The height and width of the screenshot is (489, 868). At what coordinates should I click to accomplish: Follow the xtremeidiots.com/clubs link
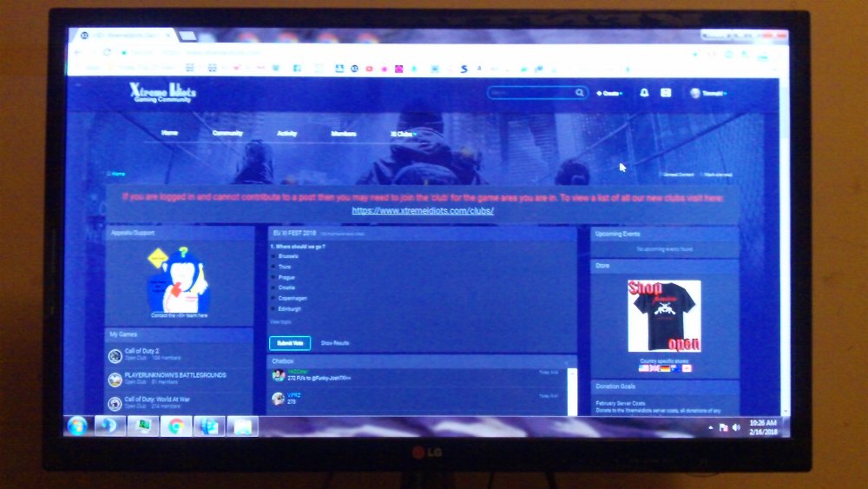pos(423,211)
